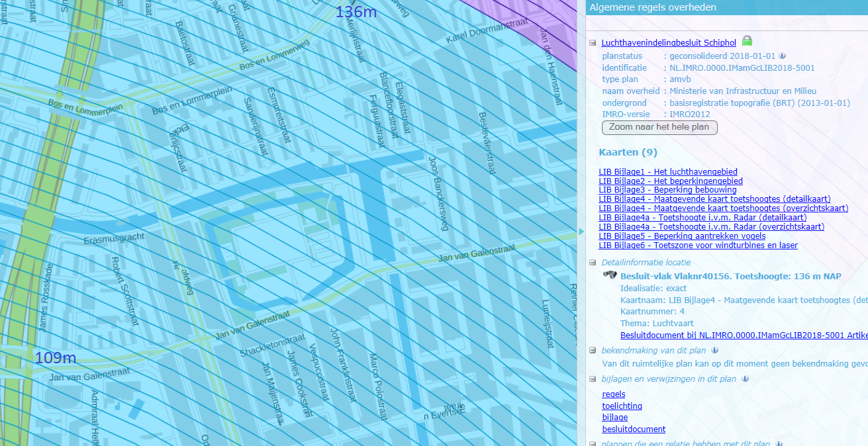
Task: Click the binoculars icon beside Besluit-vlak Vlaknr40156
Action: [x=610, y=276]
